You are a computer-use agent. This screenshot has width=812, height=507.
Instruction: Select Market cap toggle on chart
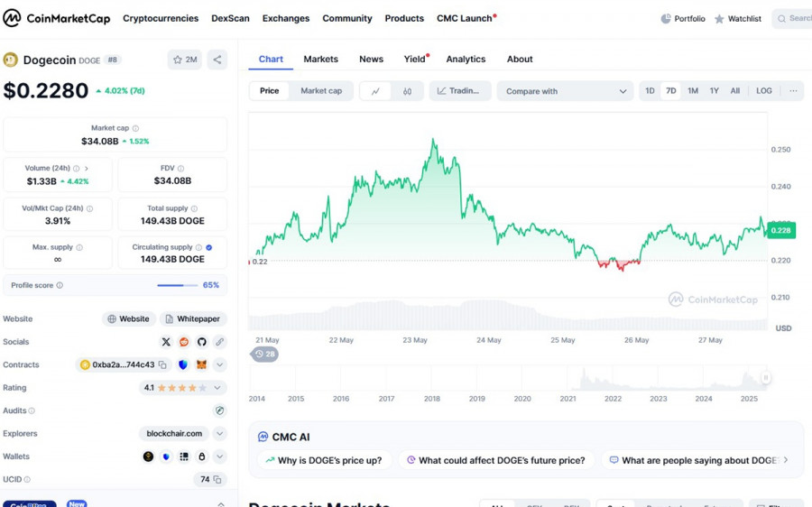pyautogui.click(x=321, y=91)
